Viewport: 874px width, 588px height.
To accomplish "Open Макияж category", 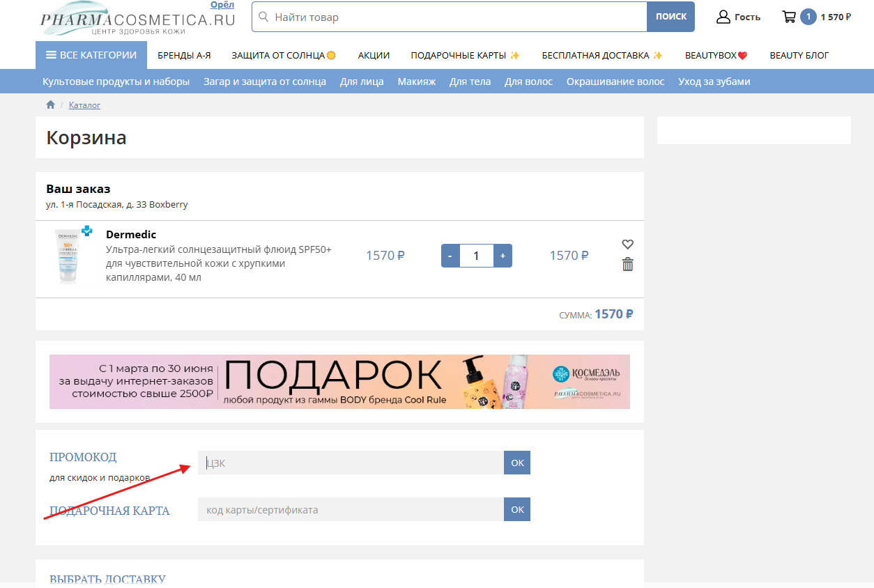I will (417, 82).
